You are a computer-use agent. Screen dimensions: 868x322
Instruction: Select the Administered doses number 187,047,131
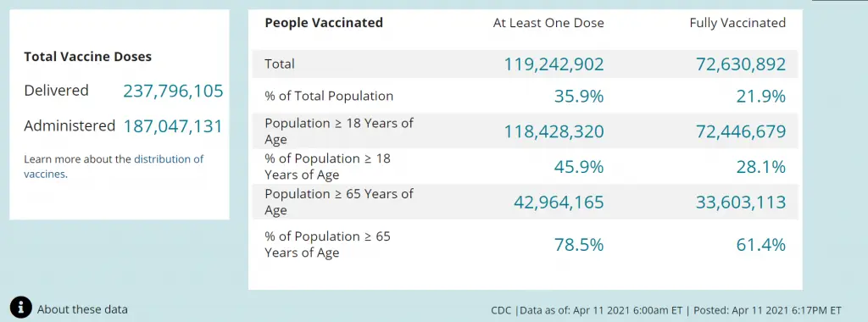(173, 126)
